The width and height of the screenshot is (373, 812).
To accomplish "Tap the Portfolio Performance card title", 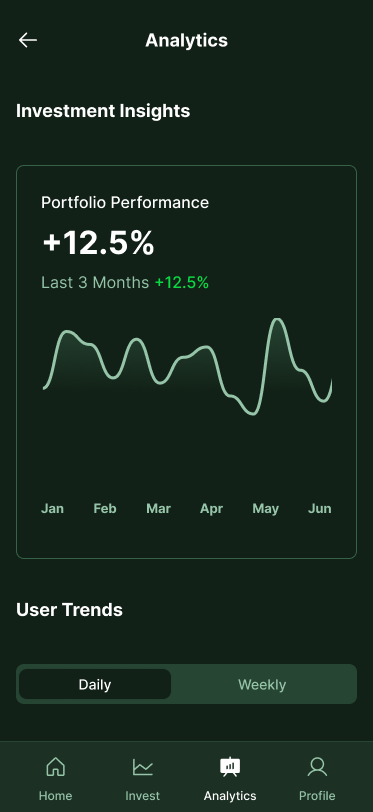I will point(125,202).
